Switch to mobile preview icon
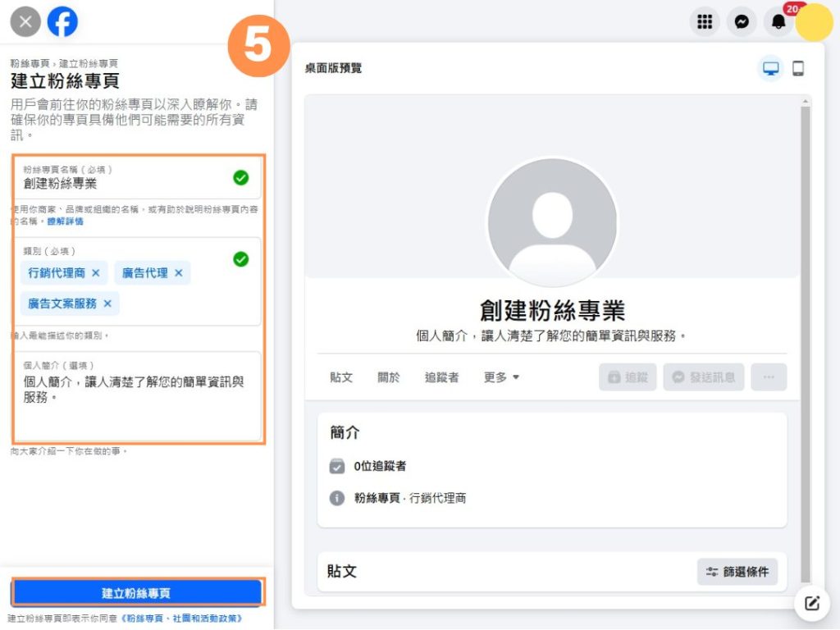 [798, 69]
